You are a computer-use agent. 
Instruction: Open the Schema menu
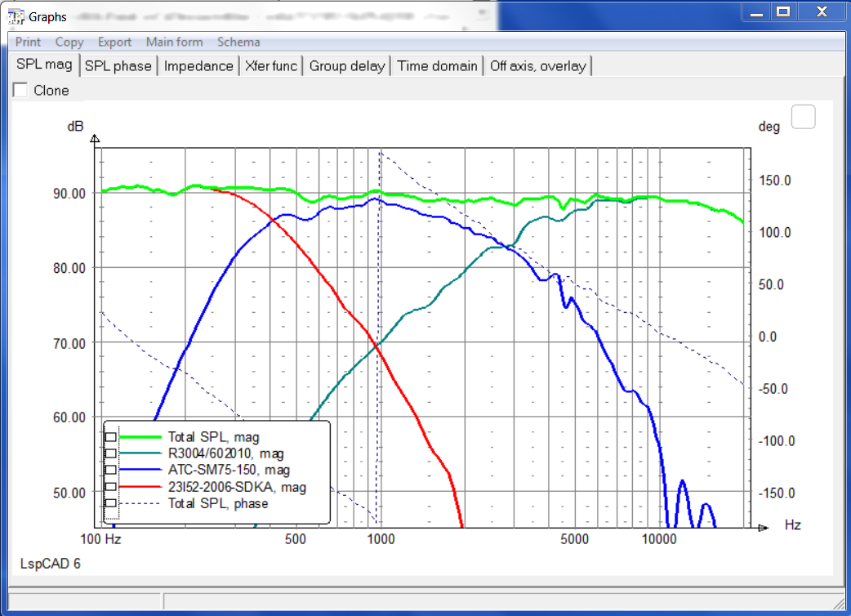pos(238,42)
